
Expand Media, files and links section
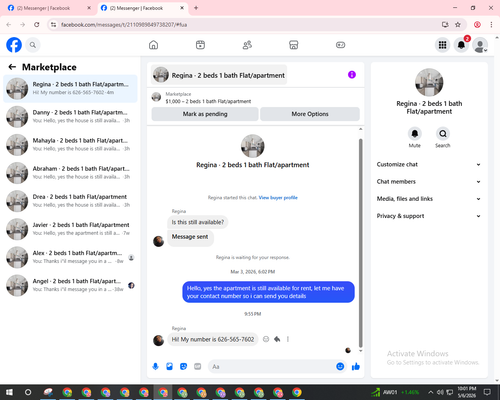point(429,199)
